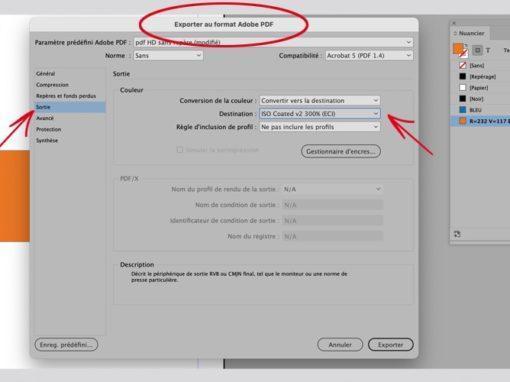Viewport: 510px width, 382px height.
Task: Open the Compatibilité Acrobat 5 dropdown
Action: tap(369, 56)
